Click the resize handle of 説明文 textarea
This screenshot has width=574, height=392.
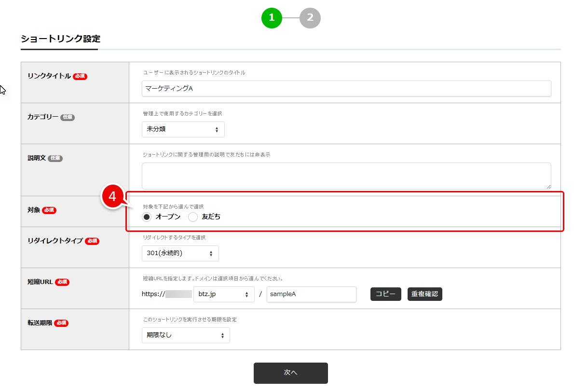pos(548,186)
